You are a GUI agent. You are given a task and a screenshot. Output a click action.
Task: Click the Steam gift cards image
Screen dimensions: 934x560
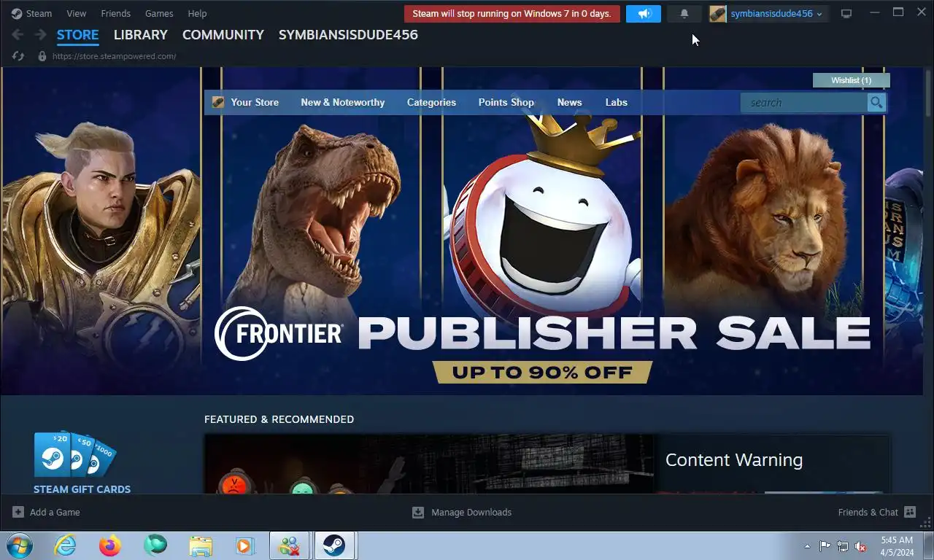coord(75,454)
